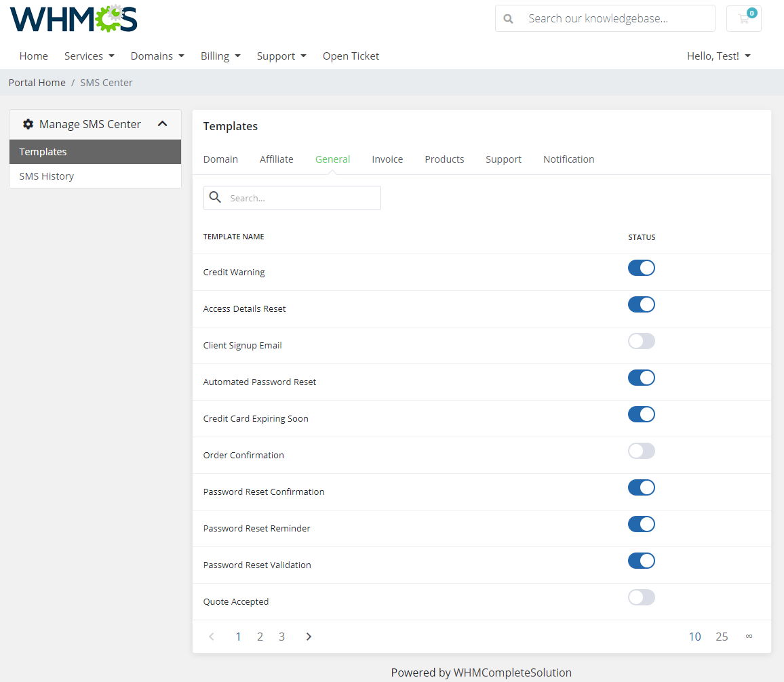Open the Hello, Test! account dropdown
The image size is (784, 682).
718,56
